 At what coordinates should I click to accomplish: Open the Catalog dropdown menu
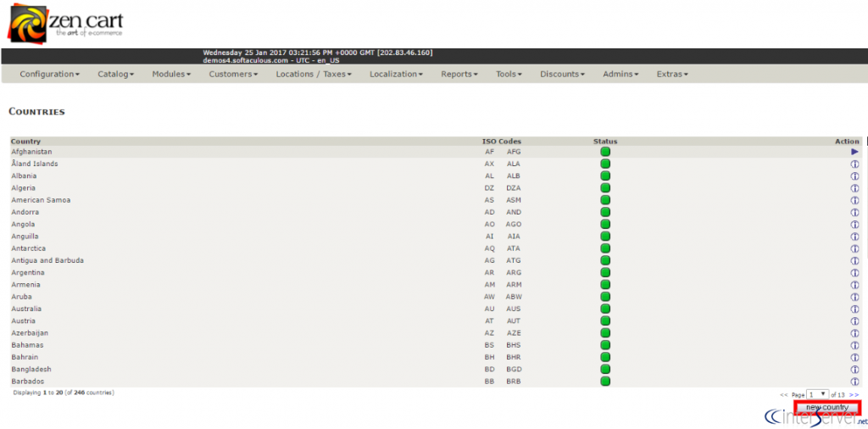click(115, 74)
